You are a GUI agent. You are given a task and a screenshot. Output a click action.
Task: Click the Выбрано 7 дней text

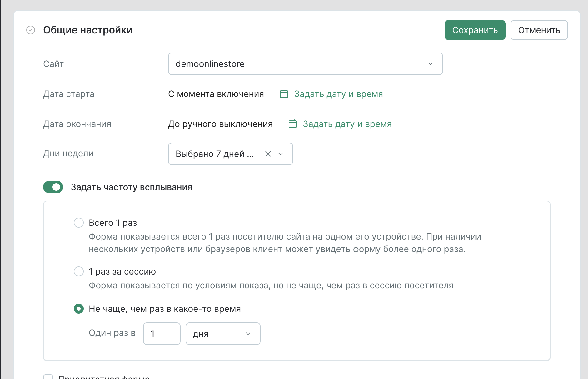click(x=215, y=154)
